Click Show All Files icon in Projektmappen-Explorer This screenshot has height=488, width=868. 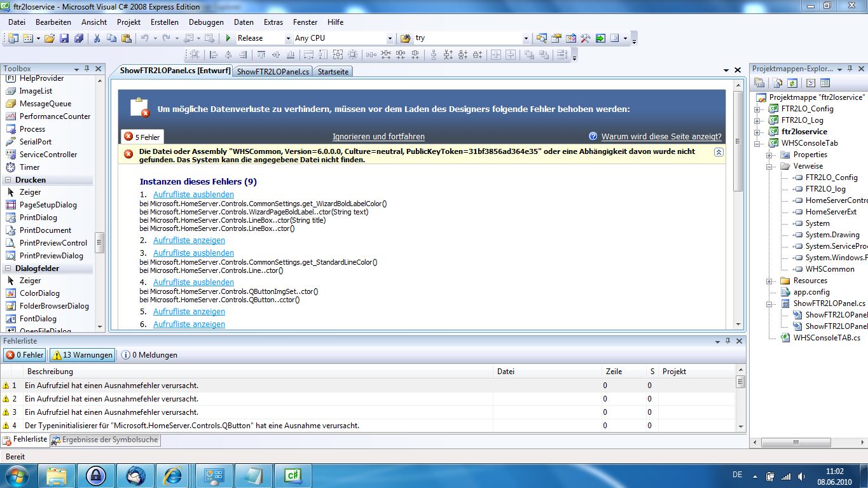[x=778, y=83]
